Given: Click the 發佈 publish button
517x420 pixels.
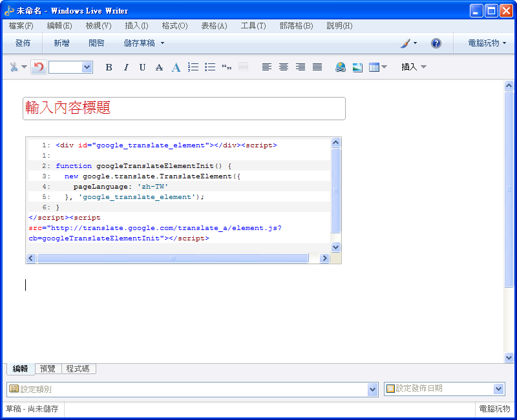Looking at the screenshot, I should [x=23, y=43].
